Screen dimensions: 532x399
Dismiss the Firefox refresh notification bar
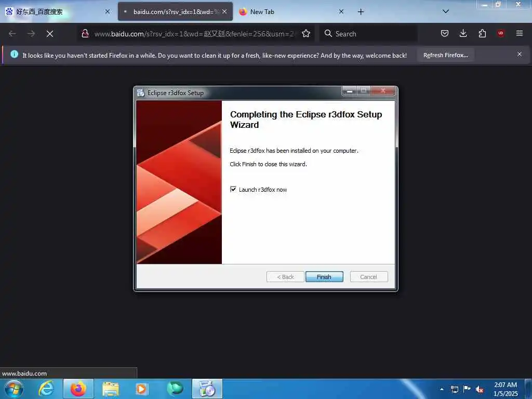coord(520,54)
